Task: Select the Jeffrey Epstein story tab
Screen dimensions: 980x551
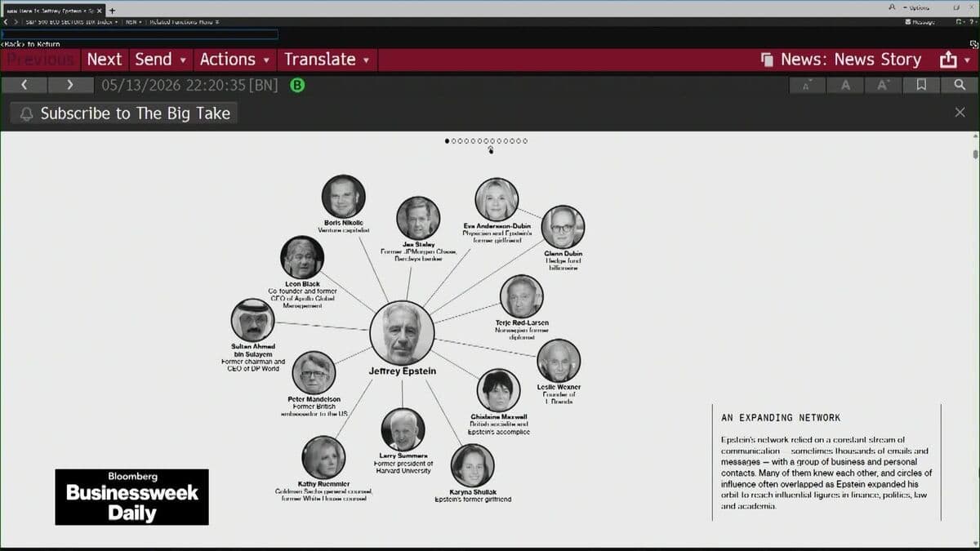Action: pyautogui.click(x=53, y=11)
